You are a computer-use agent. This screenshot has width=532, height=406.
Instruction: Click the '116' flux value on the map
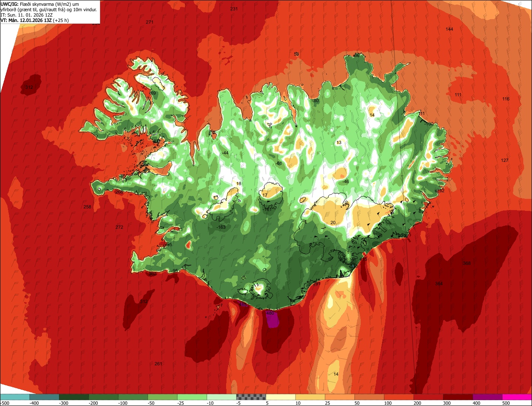pos(506,99)
